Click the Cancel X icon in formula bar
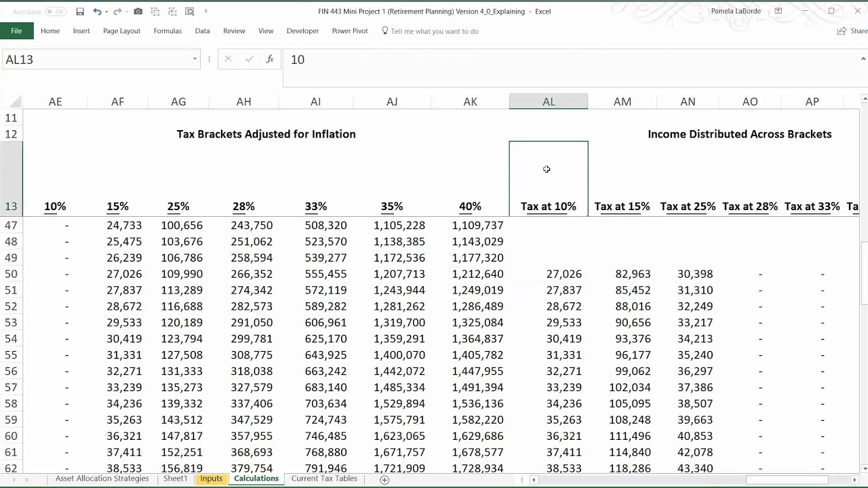The image size is (868, 488). 228,60
